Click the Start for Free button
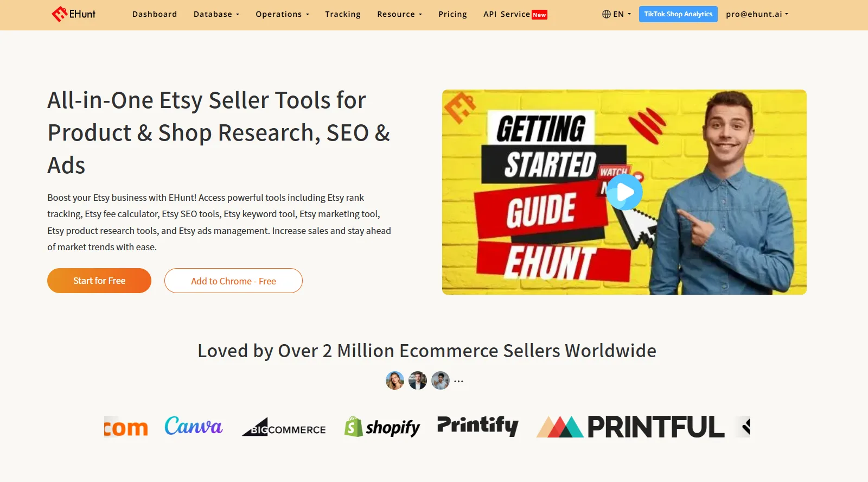The width and height of the screenshot is (868, 482). click(x=99, y=281)
